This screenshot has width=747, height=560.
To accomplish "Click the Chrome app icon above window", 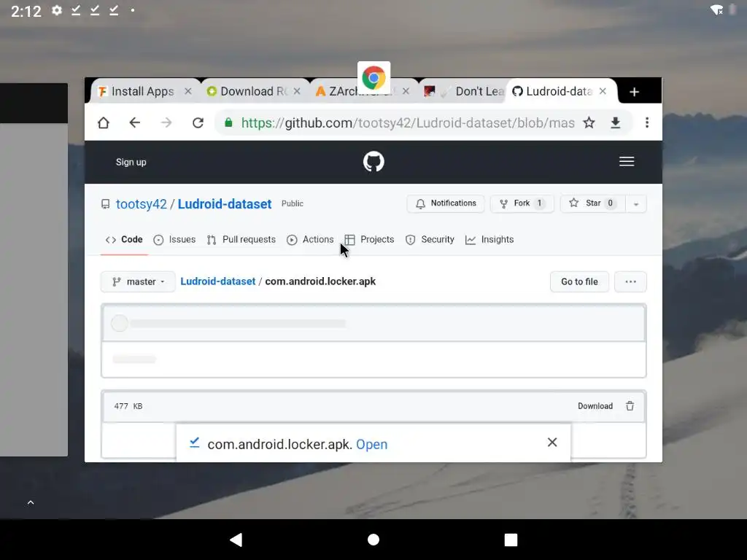I will [374, 77].
